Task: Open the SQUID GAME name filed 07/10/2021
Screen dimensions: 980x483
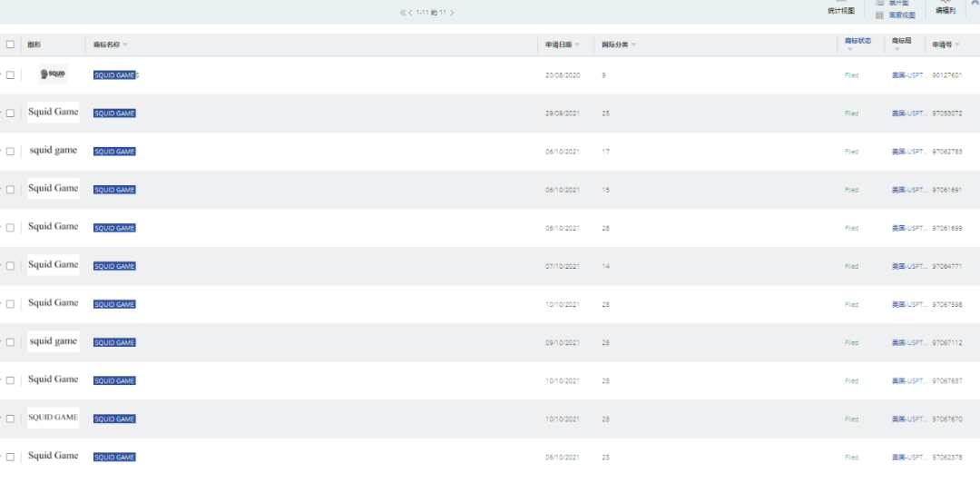Action: pyautogui.click(x=114, y=266)
